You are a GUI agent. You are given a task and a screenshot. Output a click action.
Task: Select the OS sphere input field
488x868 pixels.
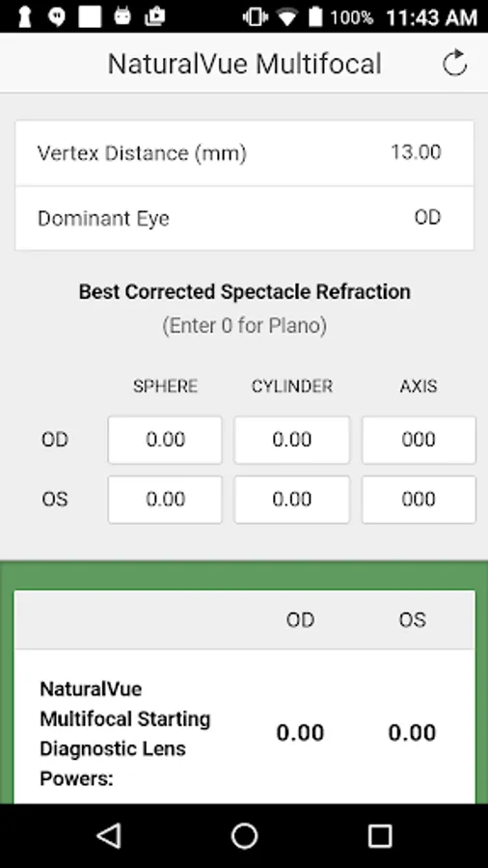pyautogui.click(x=165, y=500)
